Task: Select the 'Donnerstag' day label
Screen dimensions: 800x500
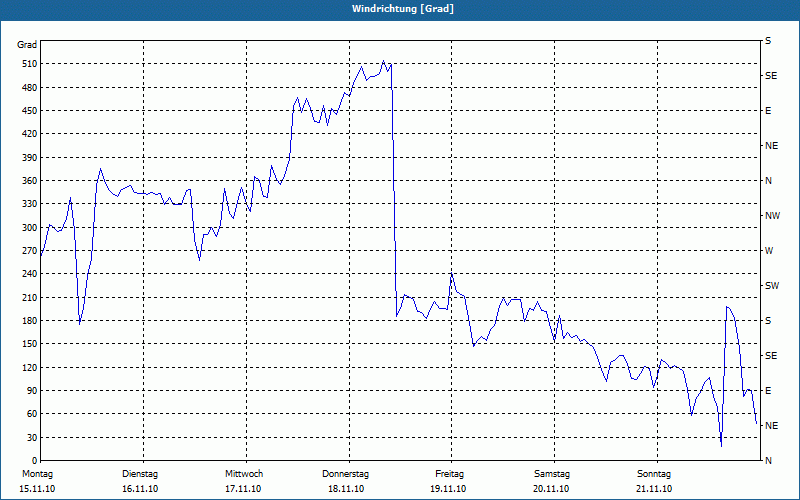Action: point(345,474)
